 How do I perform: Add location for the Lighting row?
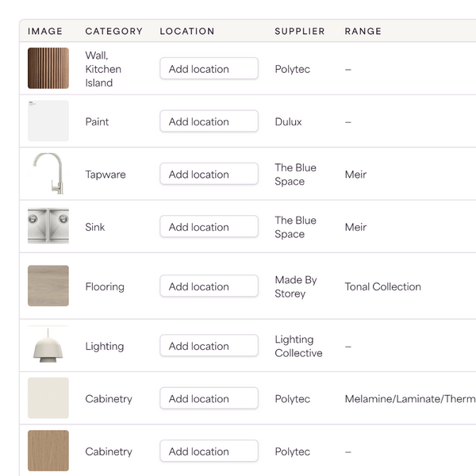209,345
